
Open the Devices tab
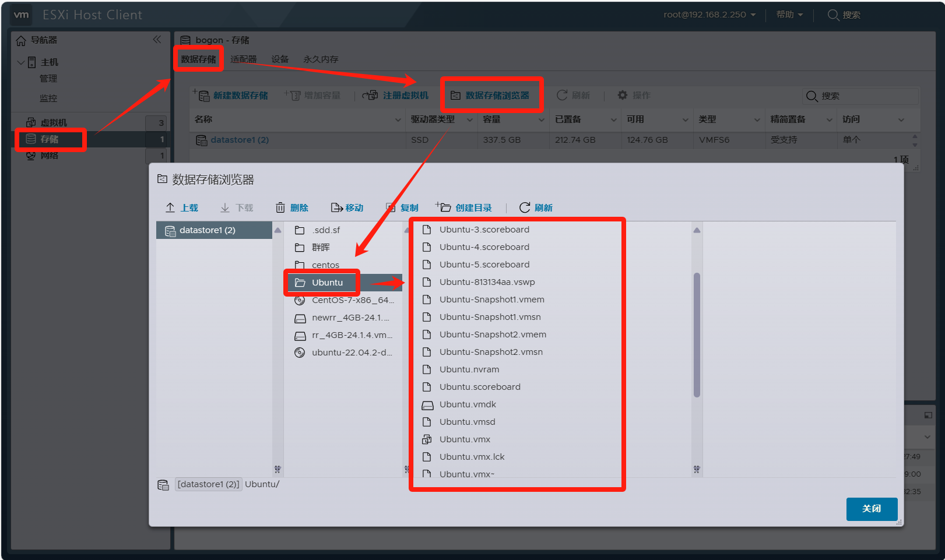coord(280,59)
